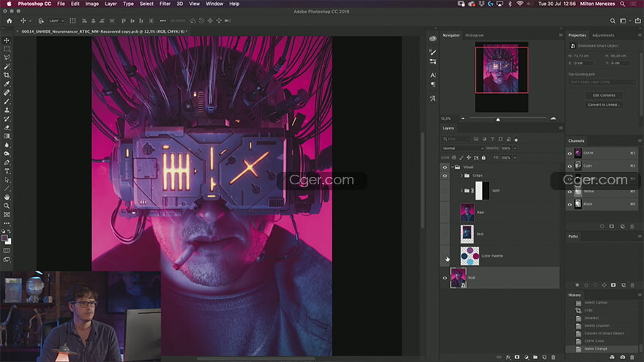Add a layer mask in Layers panel
Screen dimensions: 644x362
(x=517, y=357)
